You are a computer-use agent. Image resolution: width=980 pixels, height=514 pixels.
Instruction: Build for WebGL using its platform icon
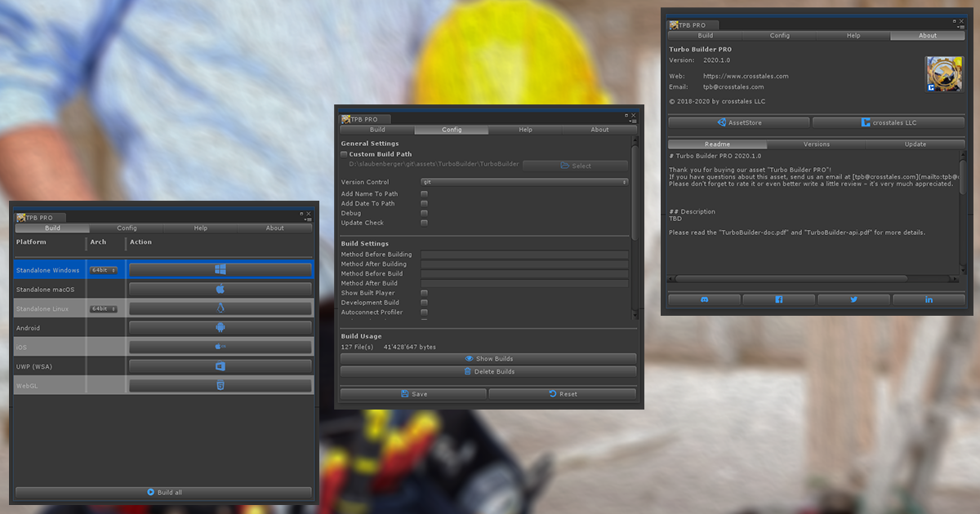click(220, 385)
